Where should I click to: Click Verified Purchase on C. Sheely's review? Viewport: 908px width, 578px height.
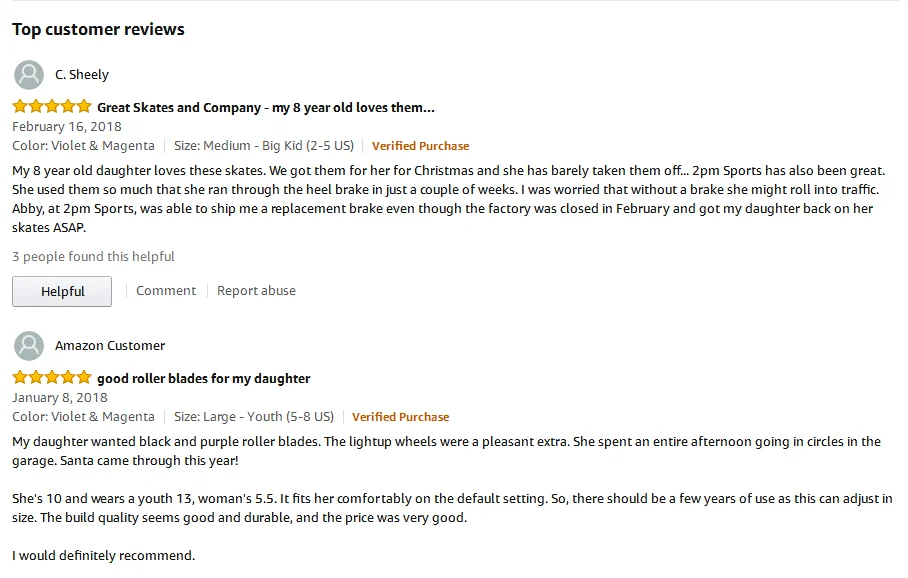pyautogui.click(x=420, y=146)
